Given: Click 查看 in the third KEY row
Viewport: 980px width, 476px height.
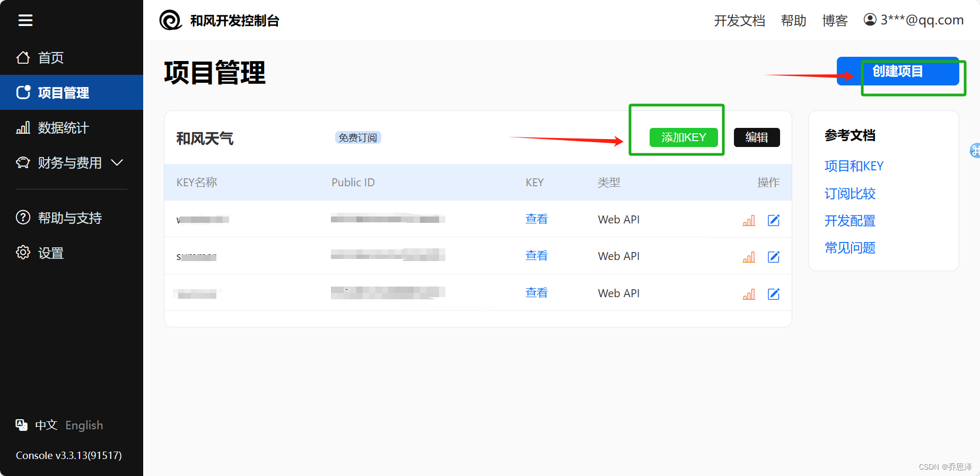Looking at the screenshot, I should [x=536, y=293].
